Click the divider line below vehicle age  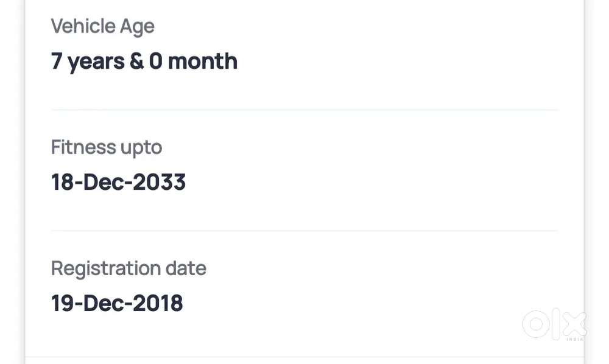pyautogui.click(x=304, y=110)
